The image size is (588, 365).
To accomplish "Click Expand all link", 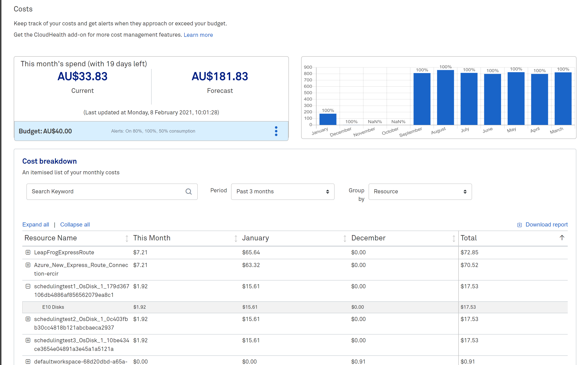I will pyautogui.click(x=36, y=224).
